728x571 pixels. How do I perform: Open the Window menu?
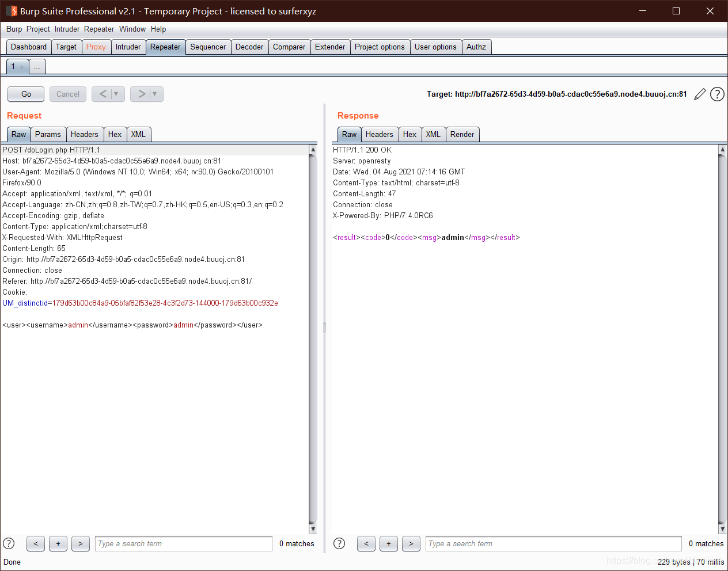point(132,29)
